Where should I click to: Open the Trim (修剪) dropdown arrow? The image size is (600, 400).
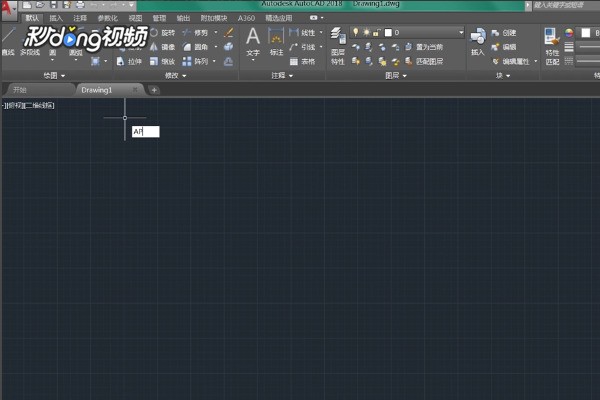click(x=215, y=33)
